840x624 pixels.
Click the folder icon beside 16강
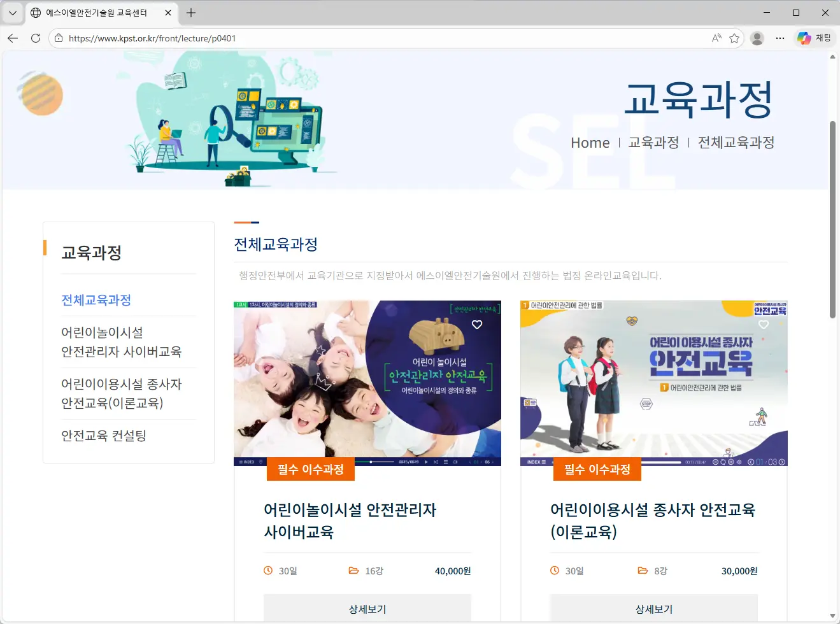click(x=354, y=571)
